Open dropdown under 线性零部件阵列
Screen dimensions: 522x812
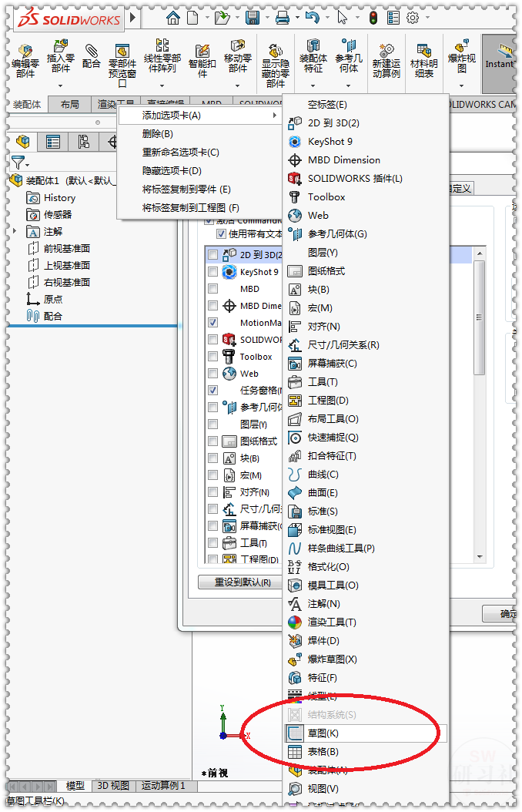(x=162, y=86)
